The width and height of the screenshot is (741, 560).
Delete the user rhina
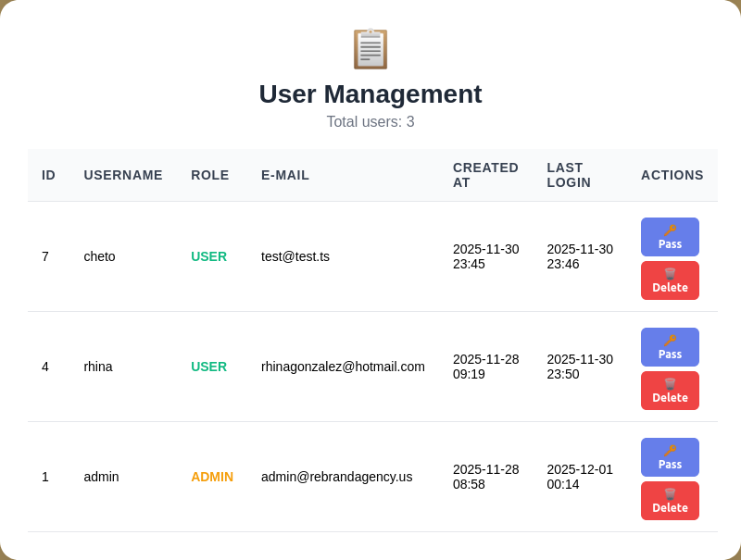670,391
